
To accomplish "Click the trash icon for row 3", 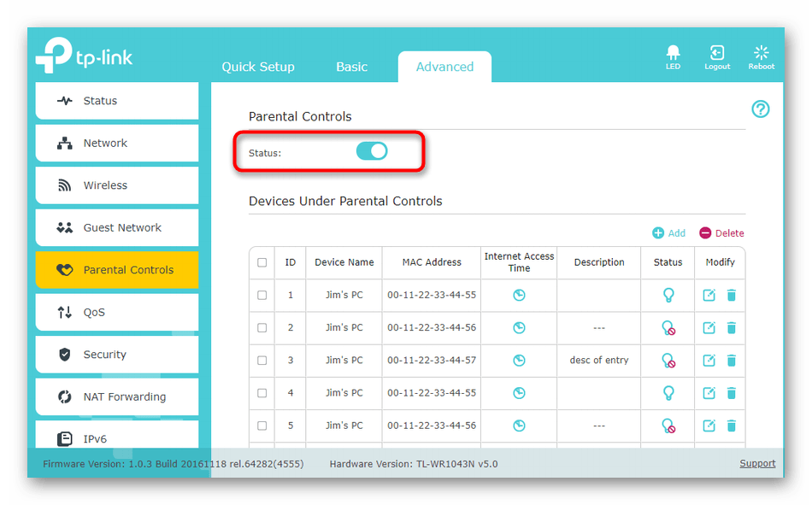I will tap(732, 361).
